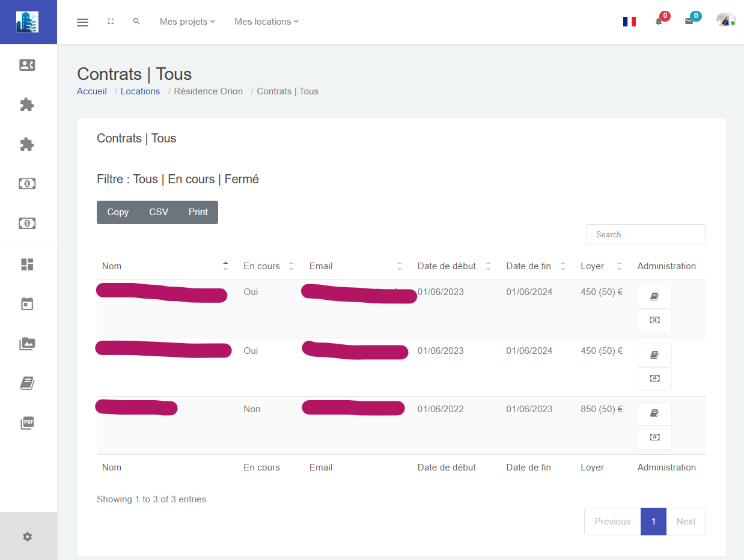
Task: Open the dashboard grid sidebar icon
Action: pyautogui.click(x=27, y=264)
